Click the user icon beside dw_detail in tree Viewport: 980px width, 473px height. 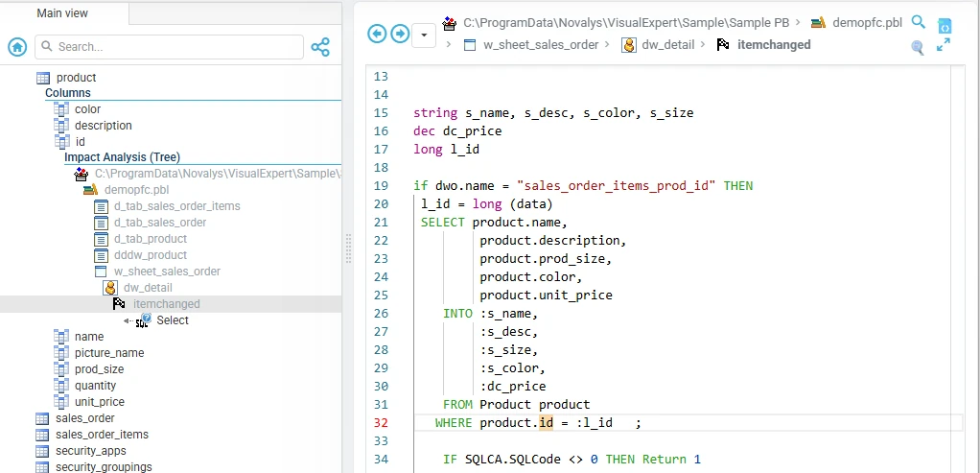[110, 288]
